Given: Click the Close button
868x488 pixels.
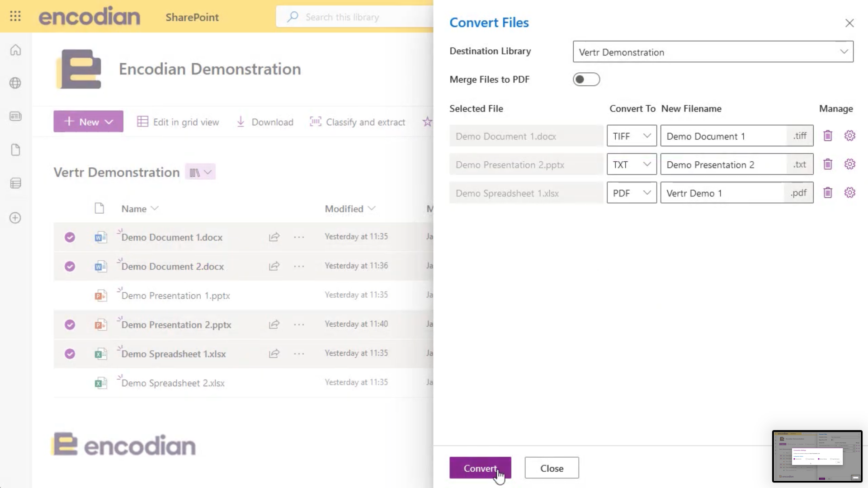Looking at the screenshot, I should tap(552, 468).
